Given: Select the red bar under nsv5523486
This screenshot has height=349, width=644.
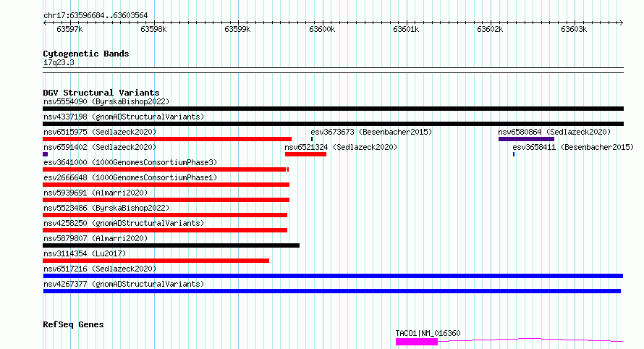Looking at the screenshot, I should pyautogui.click(x=165, y=215).
